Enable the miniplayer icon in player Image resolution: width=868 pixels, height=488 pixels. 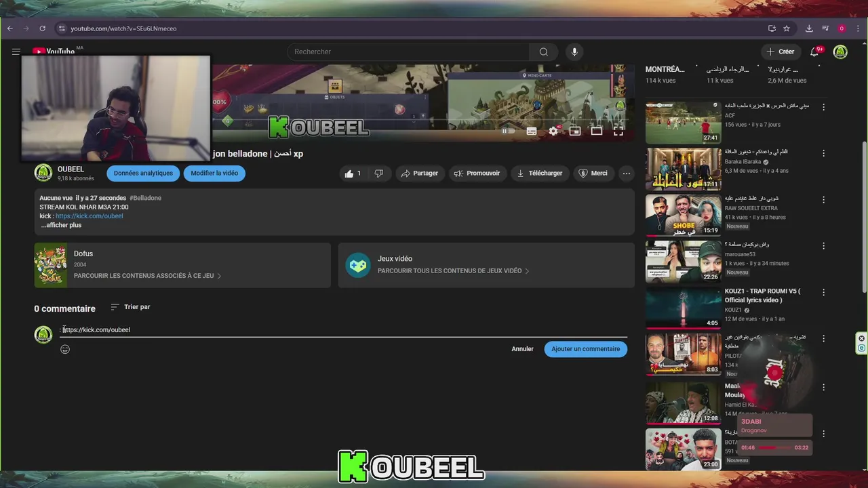(x=575, y=131)
